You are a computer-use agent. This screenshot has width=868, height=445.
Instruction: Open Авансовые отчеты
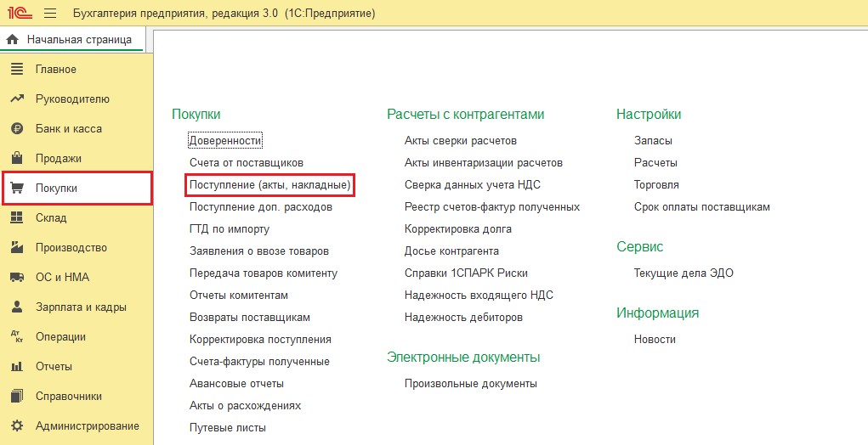pos(236,384)
